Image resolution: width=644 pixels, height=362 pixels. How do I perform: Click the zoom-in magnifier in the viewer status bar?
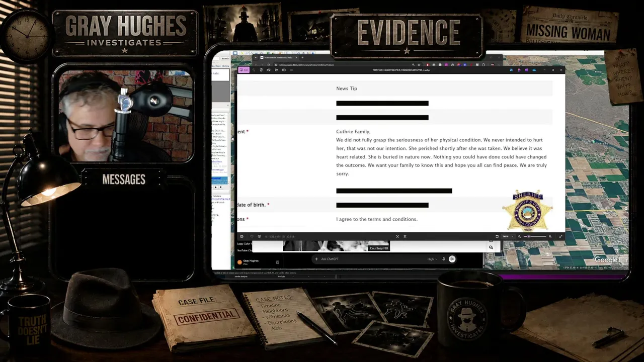tap(550, 236)
